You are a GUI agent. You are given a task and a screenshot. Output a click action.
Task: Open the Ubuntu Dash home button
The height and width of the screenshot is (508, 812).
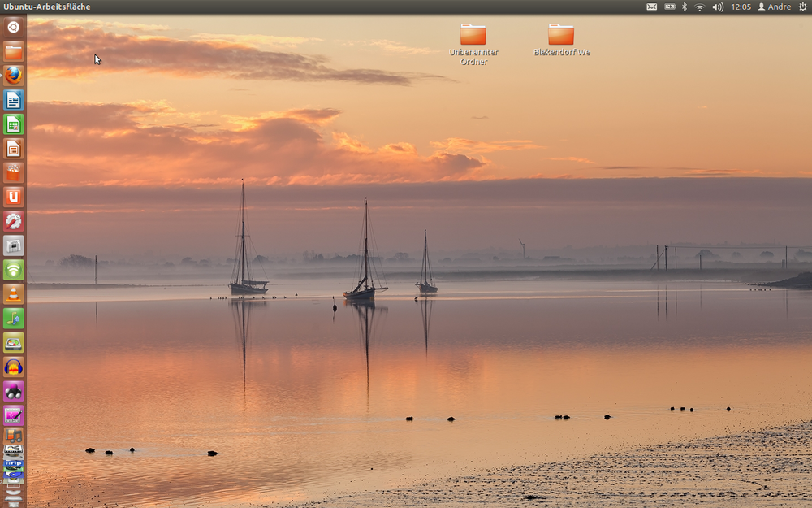tap(13, 27)
